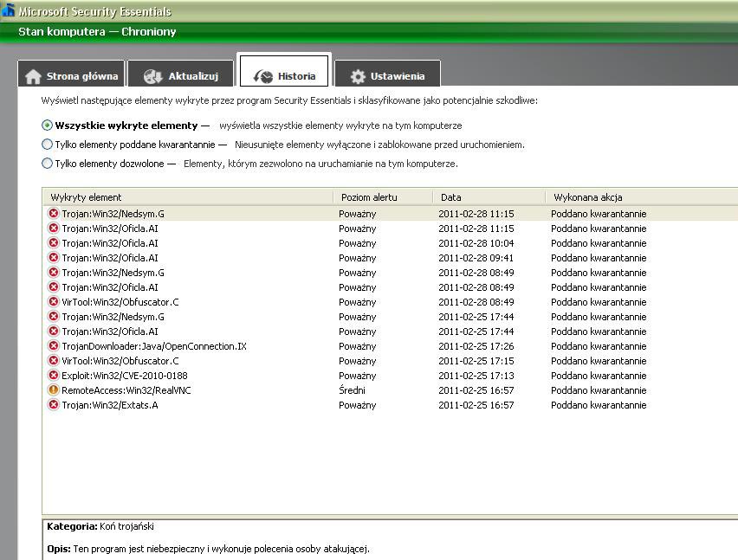Open the Strona główna tab
Viewport: 738px width, 560px height.
pyautogui.click(x=71, y=74)
